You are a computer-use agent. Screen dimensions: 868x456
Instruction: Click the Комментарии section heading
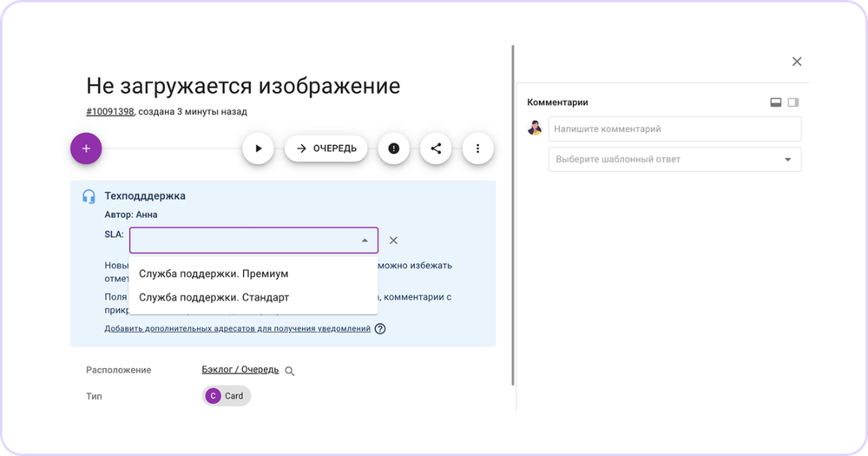pos(557,102)
